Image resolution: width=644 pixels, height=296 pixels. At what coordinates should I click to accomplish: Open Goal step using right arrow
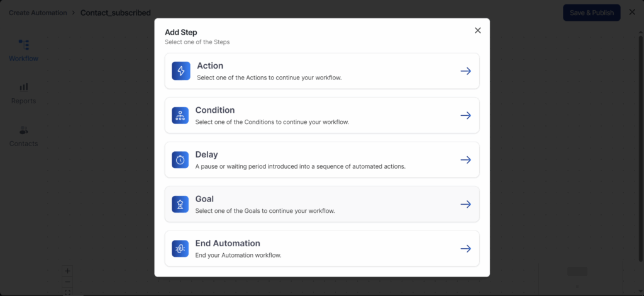click(465, 204)
